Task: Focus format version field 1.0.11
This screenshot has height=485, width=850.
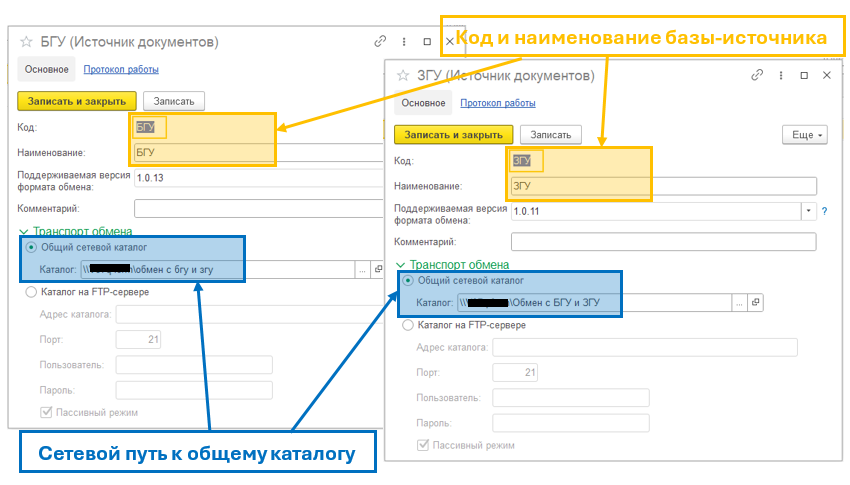Action: click(x=656, y=211)
